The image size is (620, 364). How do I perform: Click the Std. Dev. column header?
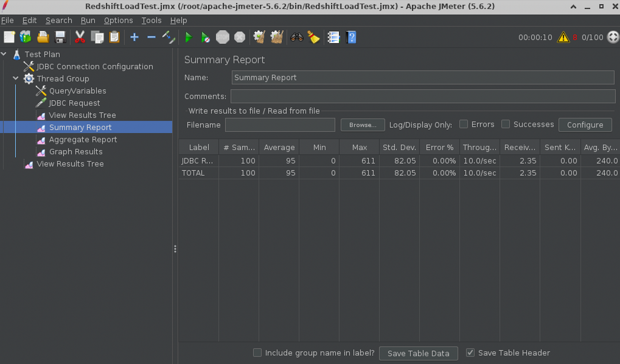pyautogui.click(x=399, y=147)
